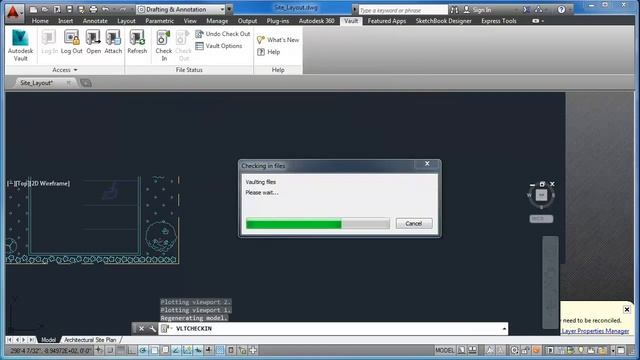Image resolution: width=640 pixels, height=360 pixels.
Task: Open Help in the Vault ribbon
Action: [x=269, y=52]
